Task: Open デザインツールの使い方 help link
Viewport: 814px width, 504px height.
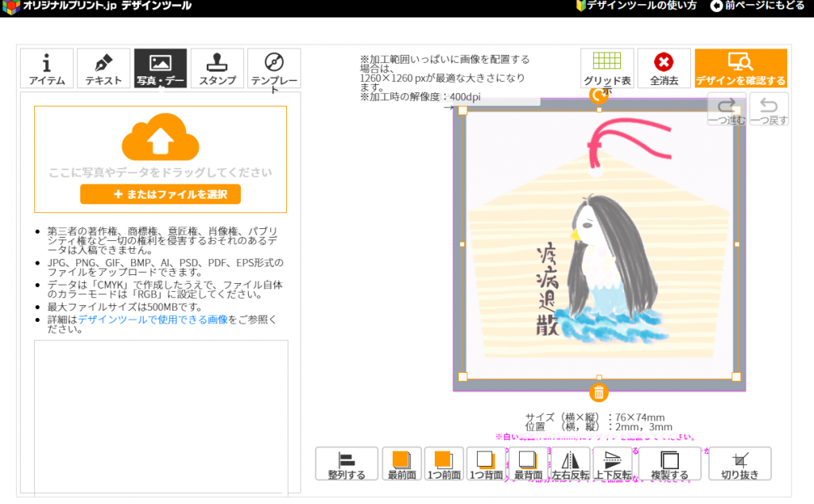Action: [x=637, y=6]
